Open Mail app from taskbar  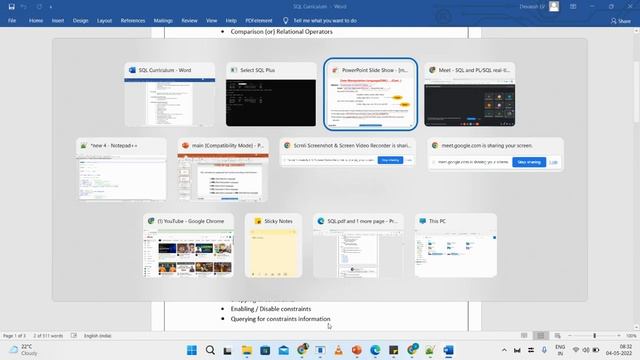pos(283,350)
